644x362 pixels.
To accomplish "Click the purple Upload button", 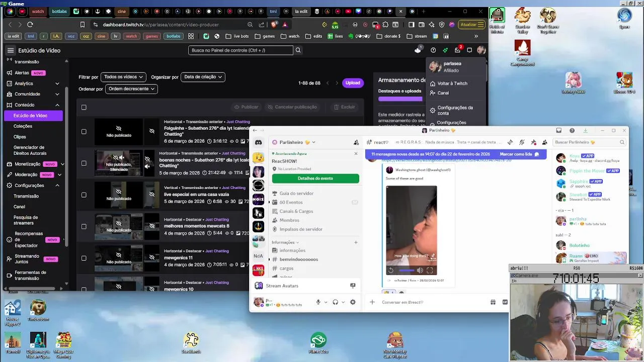I will (353, 83).
